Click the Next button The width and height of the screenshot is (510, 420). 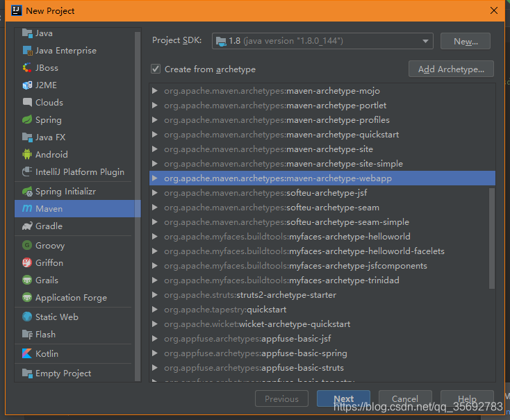[343, 398]
